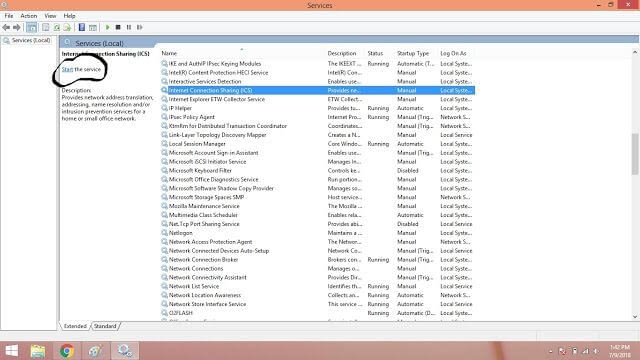Launch Google Chrome from the taskbar
This screenshot has width=640, height=360.
(67, 351)
